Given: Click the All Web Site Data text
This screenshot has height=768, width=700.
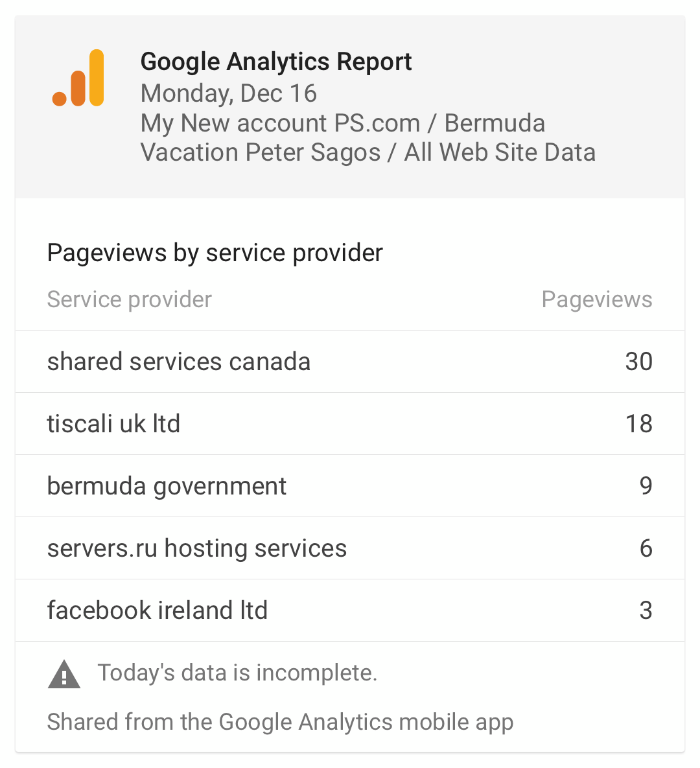Looking at the screenshot, I should coord(500,152).
